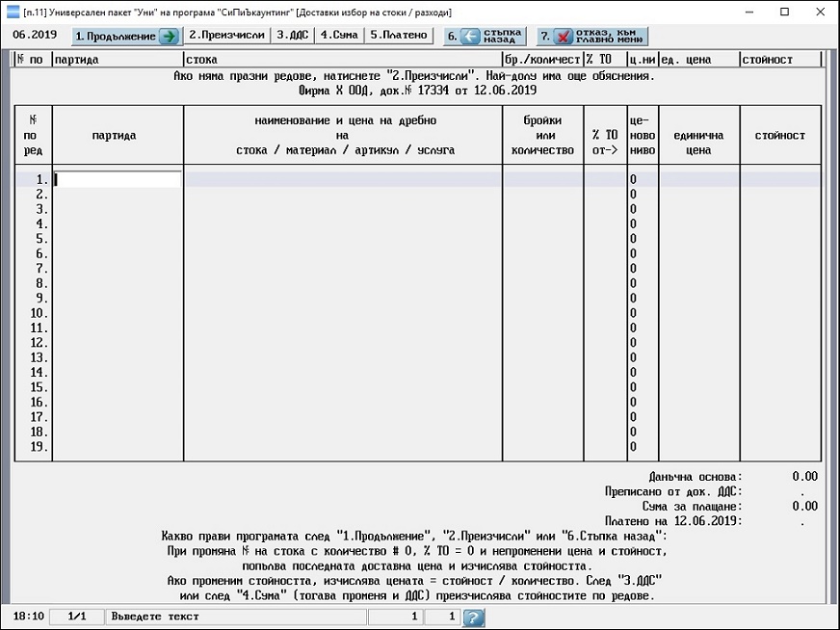Click the "ц.ни" header in the top strip
Image resolution: width=840 pixels, height=630 pixels.
643,60
